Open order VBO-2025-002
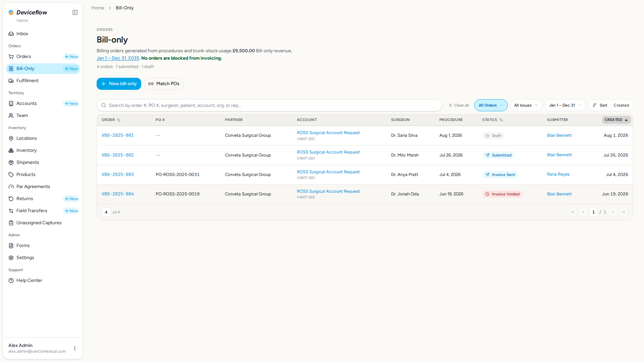This screenshot has height=362, width=644. coord(118,155)
